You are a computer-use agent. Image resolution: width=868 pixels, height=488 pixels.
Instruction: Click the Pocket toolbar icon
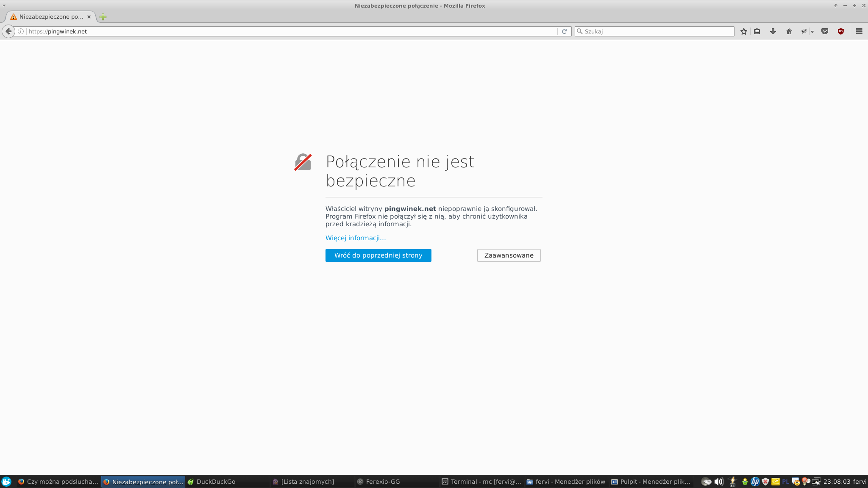(x=825, y=31)
